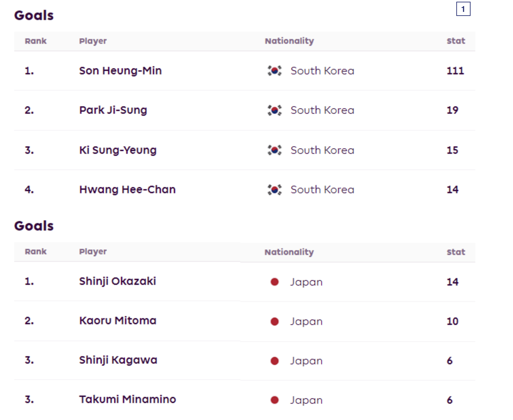
Task: Click the Japan flag in Takumi Minamino's row
Action: [274, 400]
